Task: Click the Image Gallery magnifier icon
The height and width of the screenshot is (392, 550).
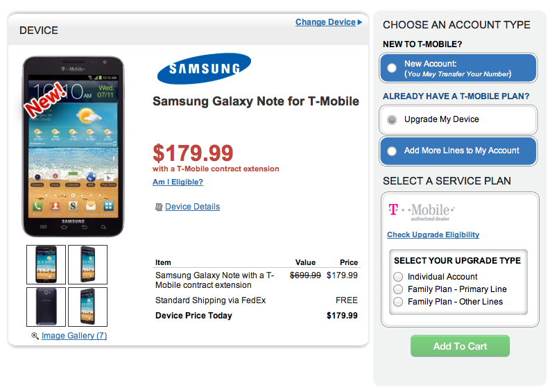Action: pyautogui.click(x=35, y=336)
